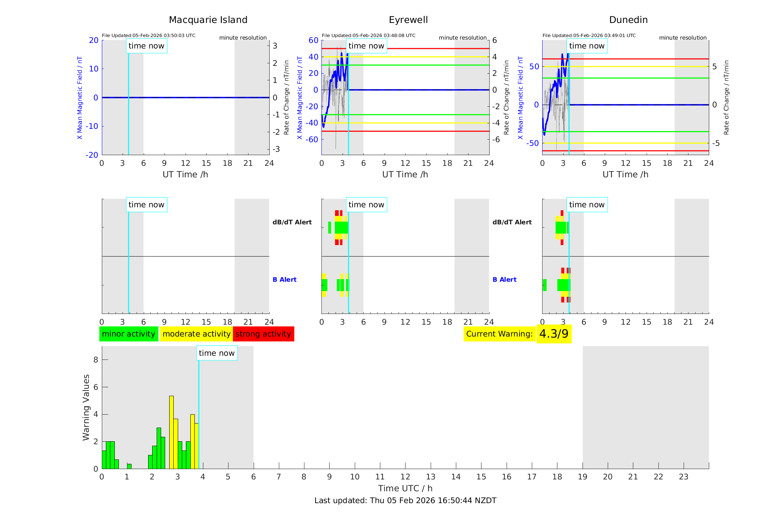Click time now label in Warning Values chart
The width and height of the screenshot is (784, 532).
tap(217, 353)
